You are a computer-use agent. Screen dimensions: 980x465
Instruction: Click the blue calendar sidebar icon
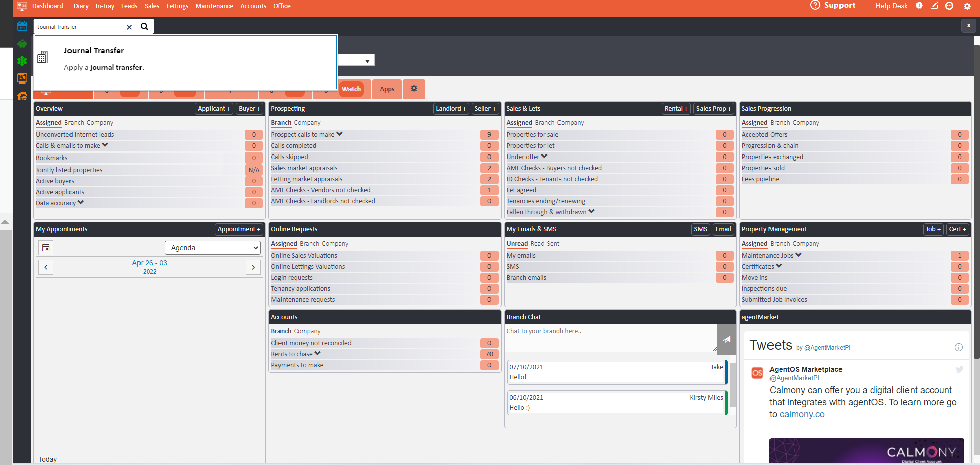click(x=22, y=26)
